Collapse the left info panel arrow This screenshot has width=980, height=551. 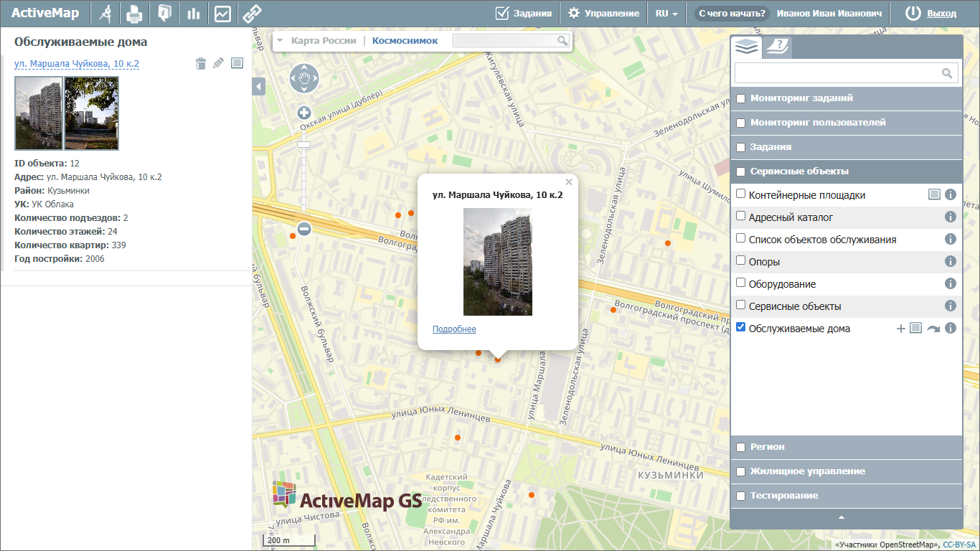(259, 87)
